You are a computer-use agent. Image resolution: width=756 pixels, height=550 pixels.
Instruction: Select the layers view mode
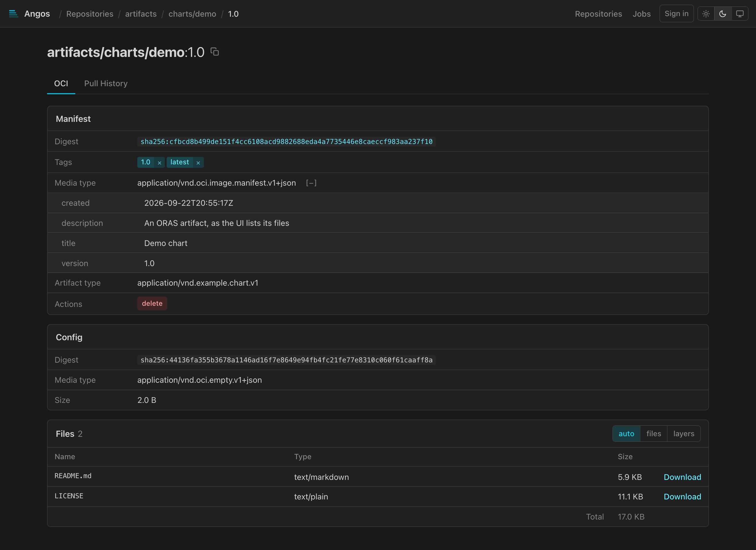pos(684,434)
